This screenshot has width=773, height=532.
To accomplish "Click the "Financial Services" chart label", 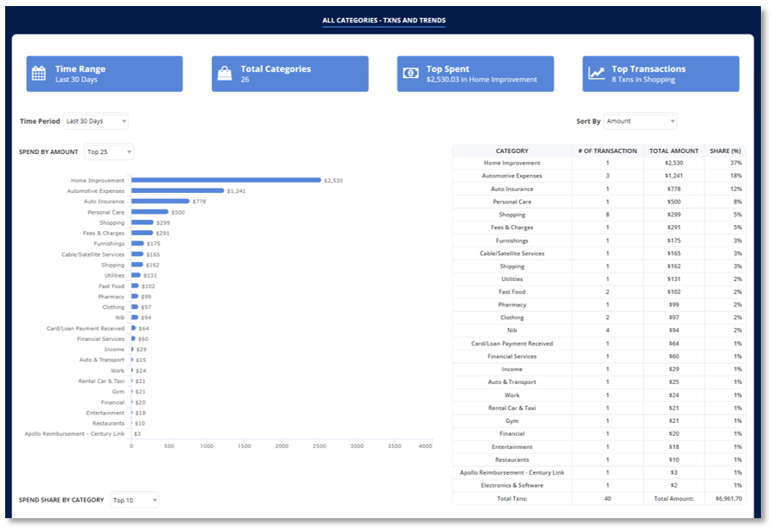I will 100,339.
